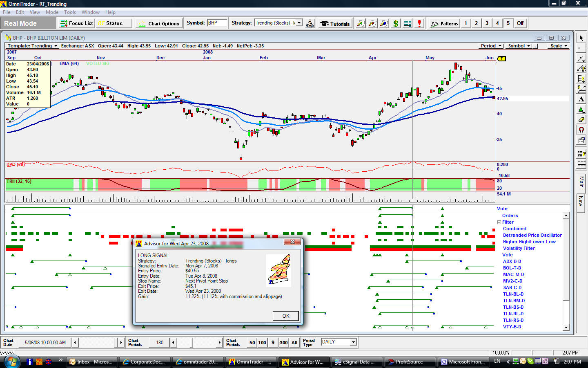Select the lightbulb line tool

coord(581,69)
